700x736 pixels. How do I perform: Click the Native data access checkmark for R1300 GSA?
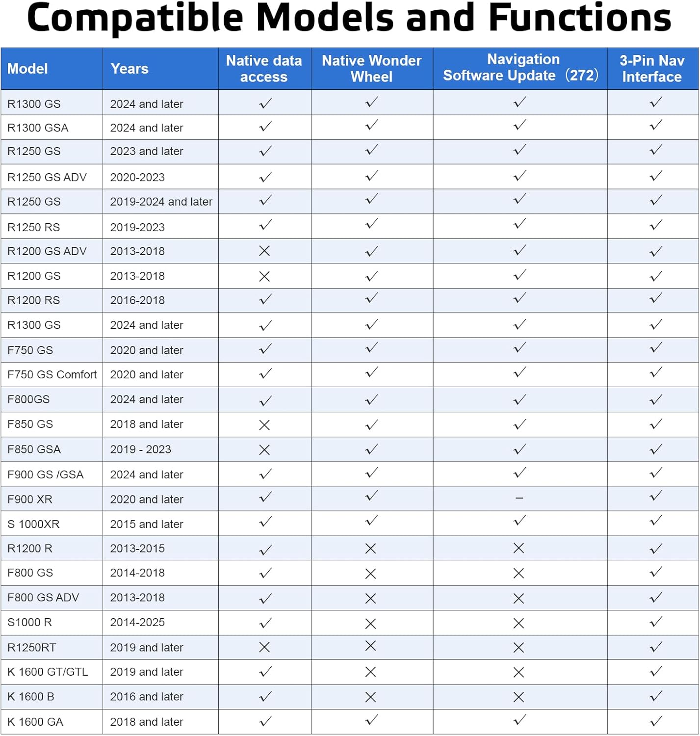coord(265,127)
